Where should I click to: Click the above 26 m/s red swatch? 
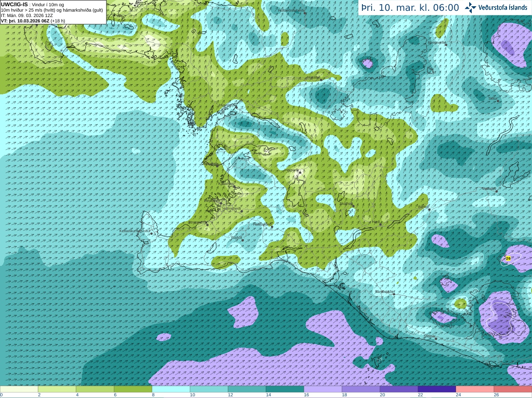click(513, 389)
